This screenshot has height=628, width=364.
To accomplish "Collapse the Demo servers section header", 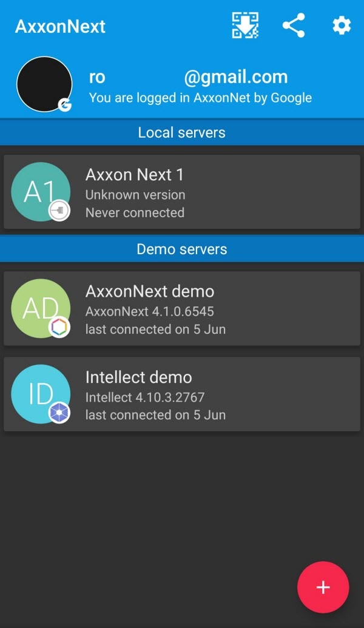I will coord(182,249).
